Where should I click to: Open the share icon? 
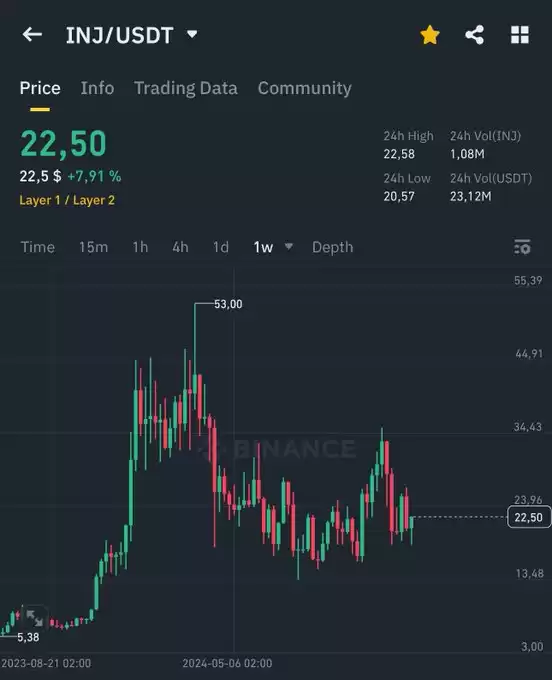pyautogui.click(x=474, y=35)
